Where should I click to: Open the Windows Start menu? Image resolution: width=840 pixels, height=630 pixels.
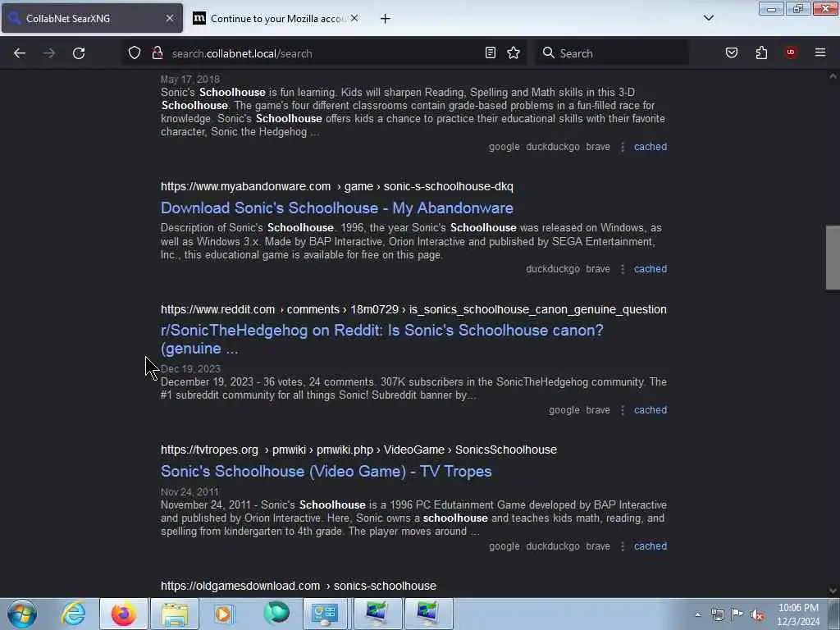pyautogui.click(x=22, y=614)
